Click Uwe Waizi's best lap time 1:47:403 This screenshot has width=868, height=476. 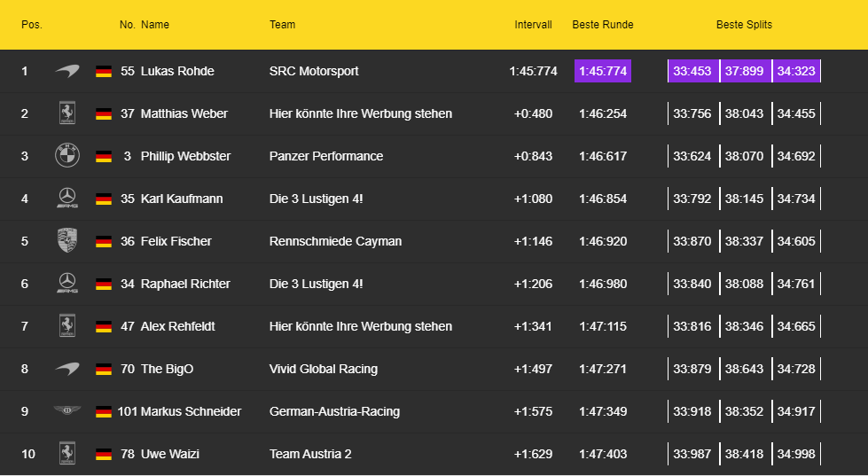click(603, 454)
